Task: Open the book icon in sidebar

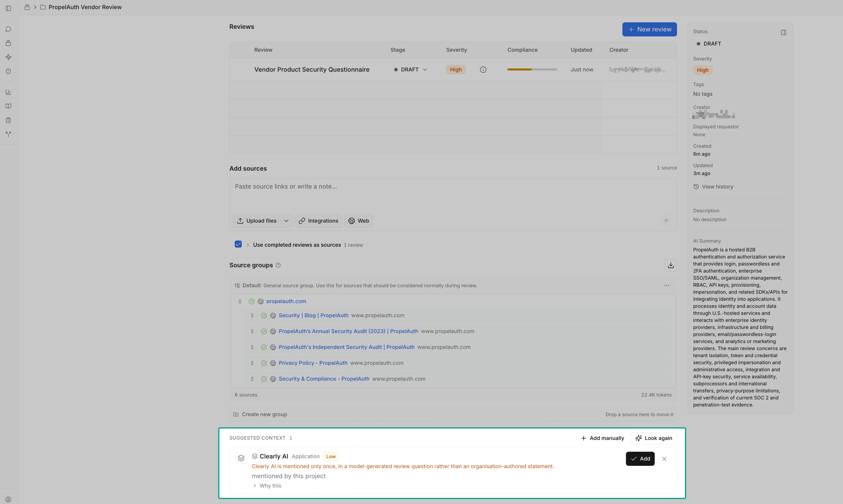Action: click(x=9, y=106)
